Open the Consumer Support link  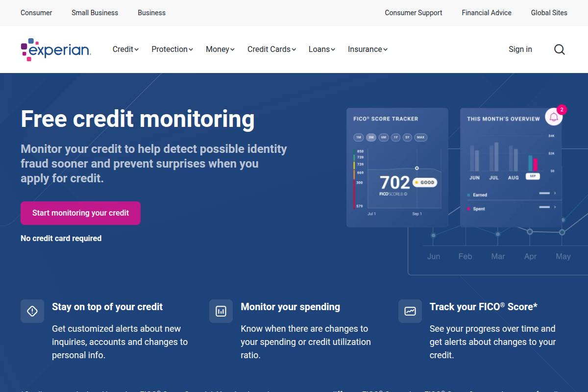pyautogui.click(x=413, y=13)
